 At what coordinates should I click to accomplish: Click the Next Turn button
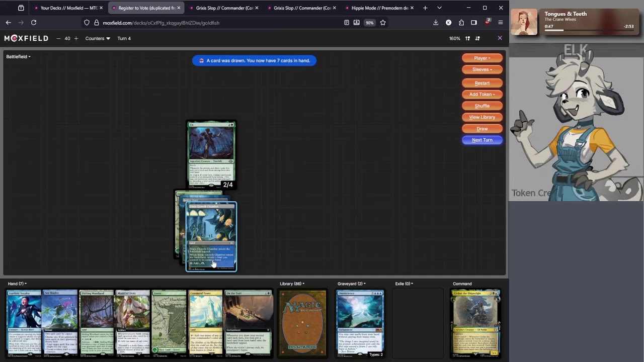click(x=482, y=140)
